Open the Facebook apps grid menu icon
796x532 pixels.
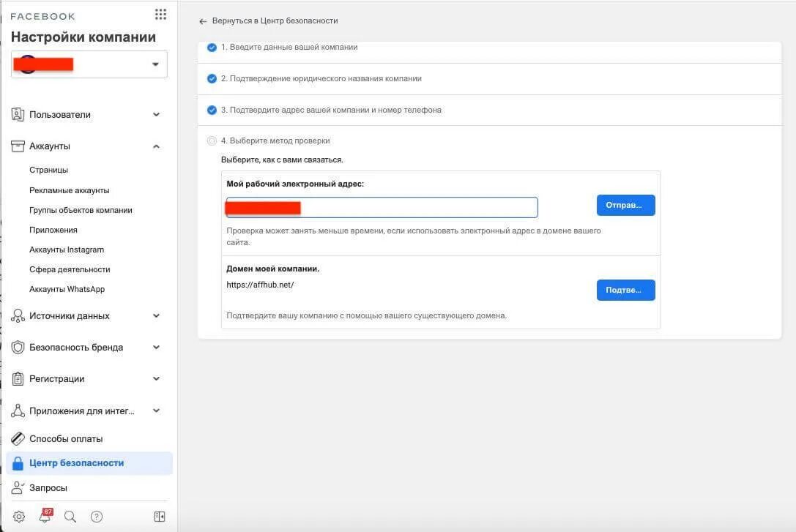[x=160, y=14]
